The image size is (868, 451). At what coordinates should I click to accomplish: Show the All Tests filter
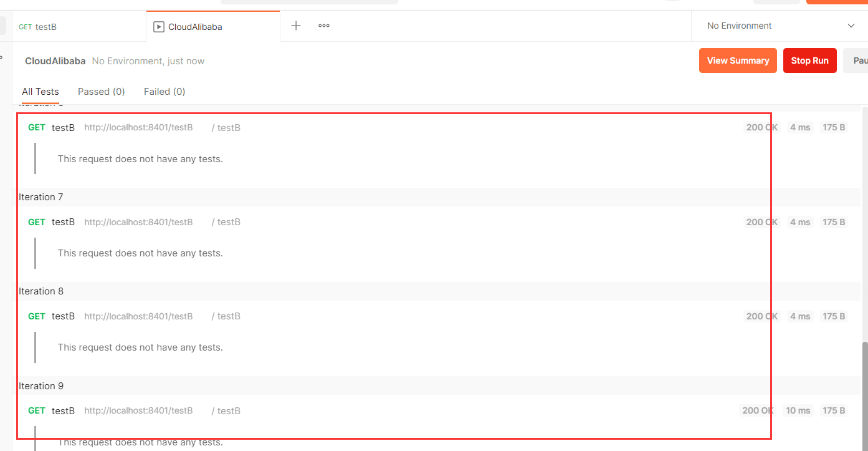(x=41, y=92)
